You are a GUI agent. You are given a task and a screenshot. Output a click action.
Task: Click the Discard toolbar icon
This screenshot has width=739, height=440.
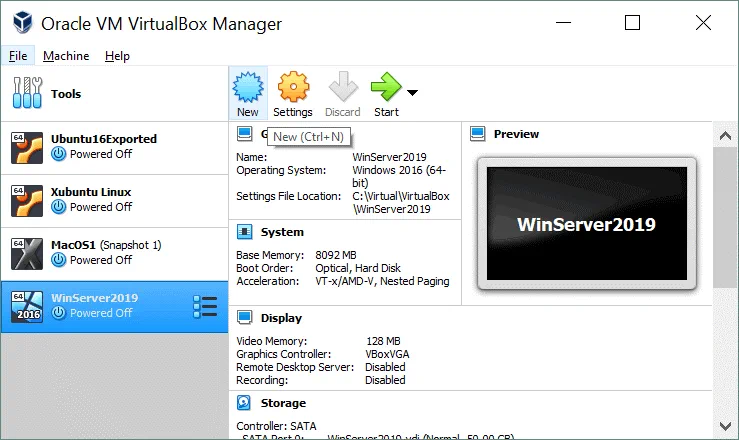click(343, 88)
